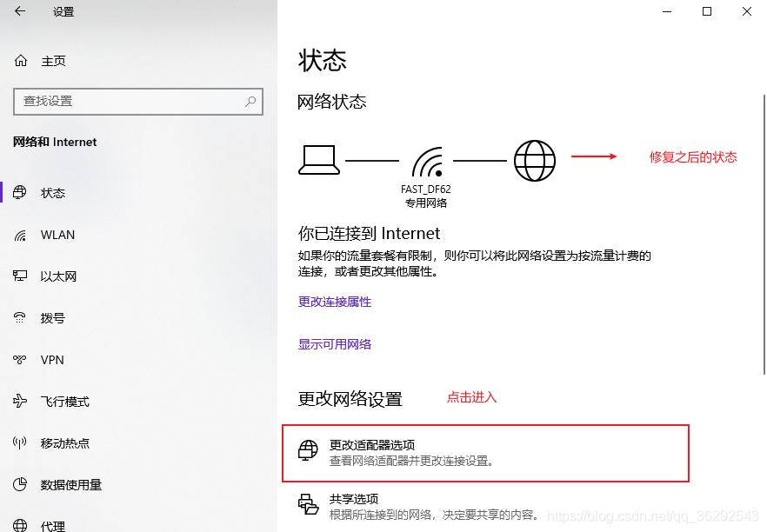Open 更改适配器选项
This screenshot has height=532, width=767.
point(486,453)
